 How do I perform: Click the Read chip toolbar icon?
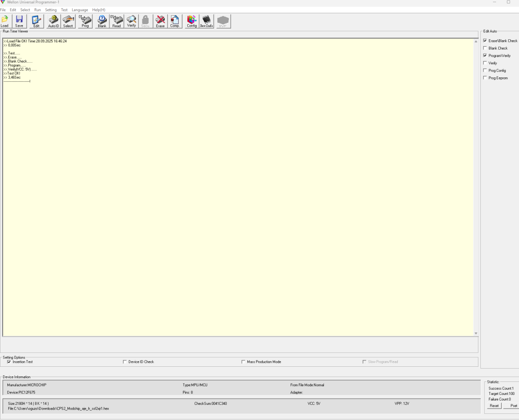[x=117, y=21]
